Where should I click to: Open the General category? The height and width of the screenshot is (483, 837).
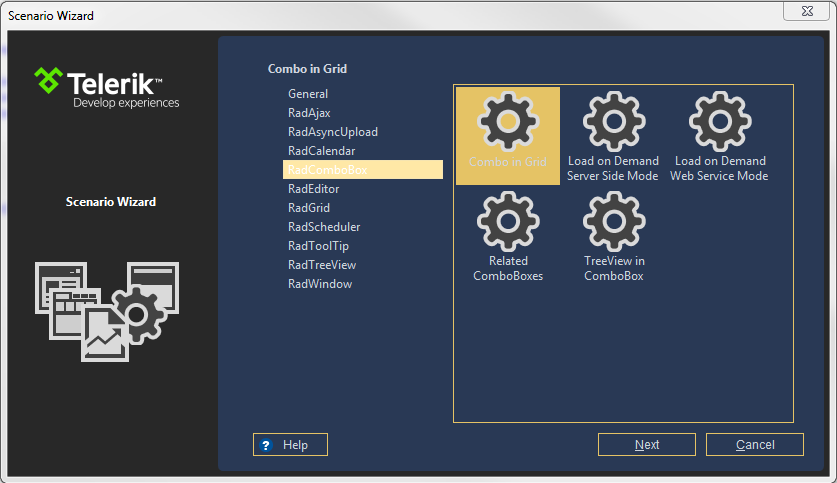[x=308, y=94]
